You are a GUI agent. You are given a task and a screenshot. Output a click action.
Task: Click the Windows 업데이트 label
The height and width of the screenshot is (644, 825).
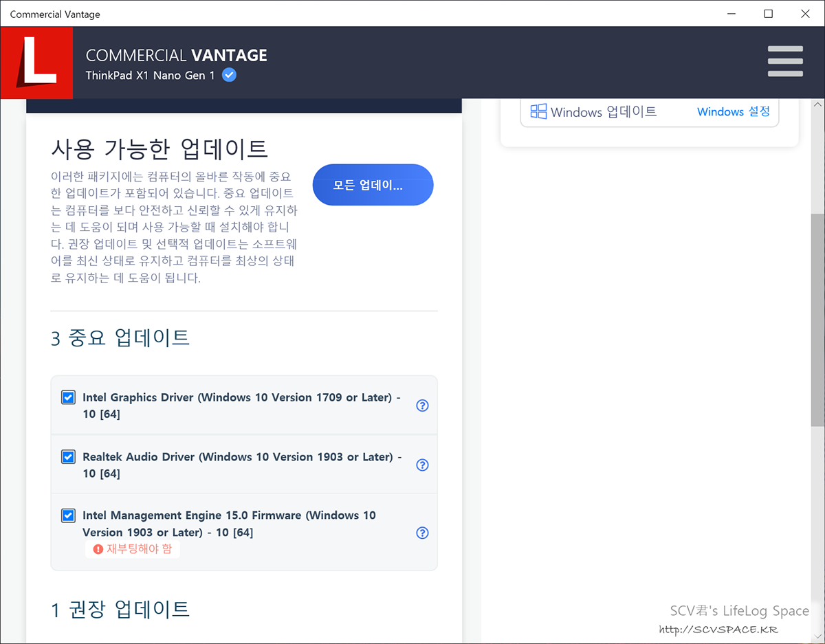pos(604,111)
